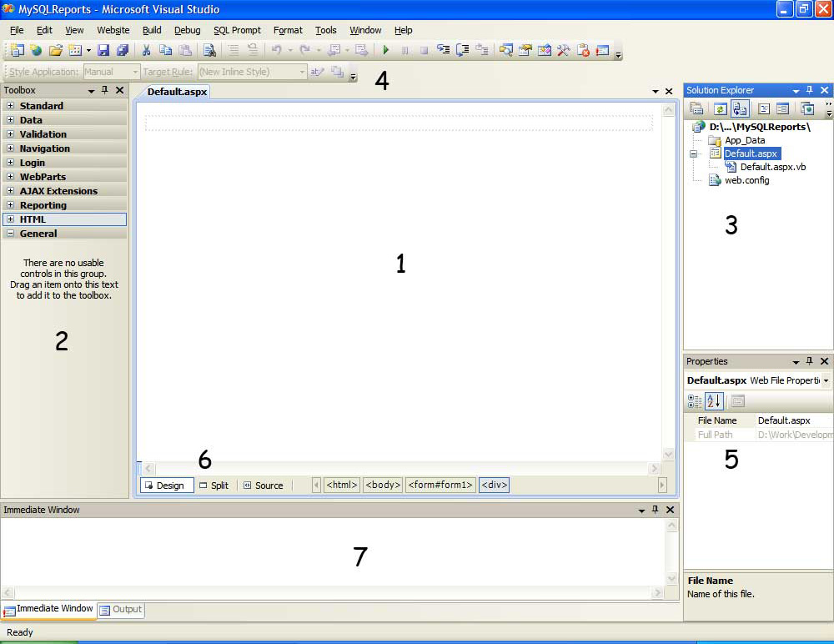Click the Step Over debug icon
The image size is (834, 644).
(x=463, y=50)
